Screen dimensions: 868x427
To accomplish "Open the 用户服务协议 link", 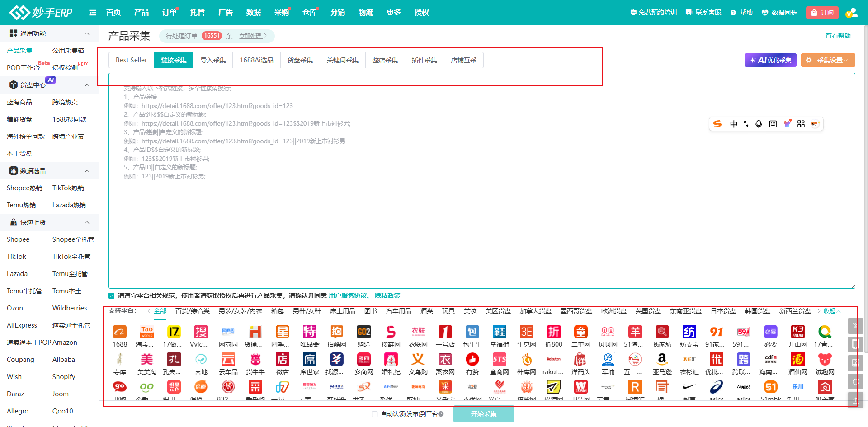I will click(348, 296).
